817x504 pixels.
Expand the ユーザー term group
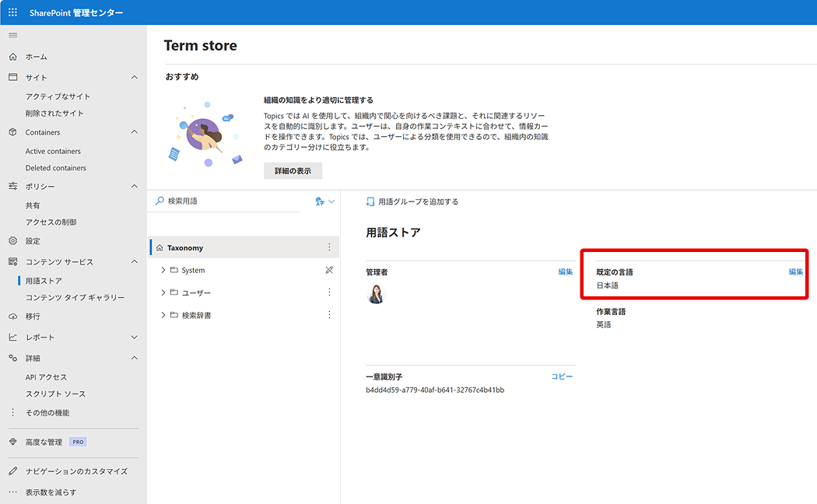click(x=163, y=292)
